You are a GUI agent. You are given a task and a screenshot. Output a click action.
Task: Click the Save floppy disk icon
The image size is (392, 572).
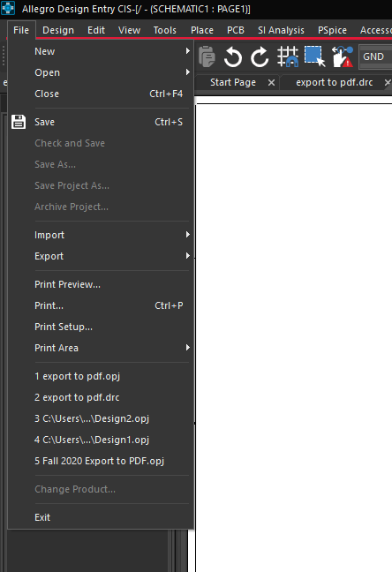[19, 122]
